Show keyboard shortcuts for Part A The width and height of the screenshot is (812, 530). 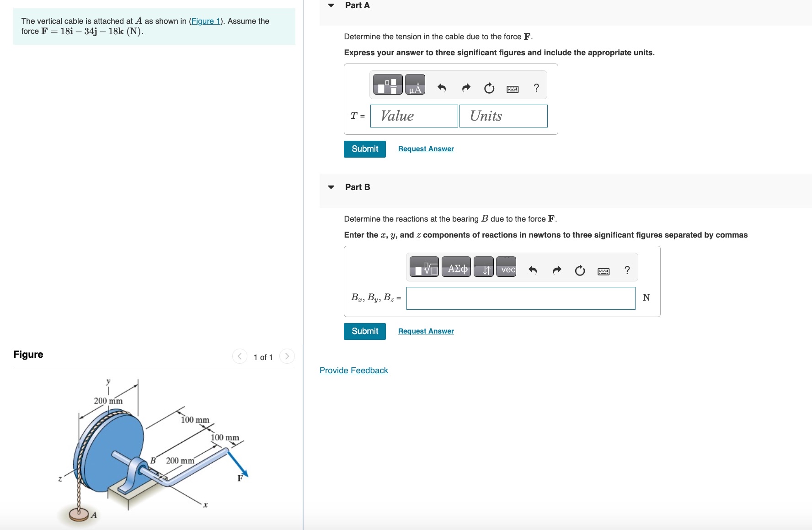point(513,89)
